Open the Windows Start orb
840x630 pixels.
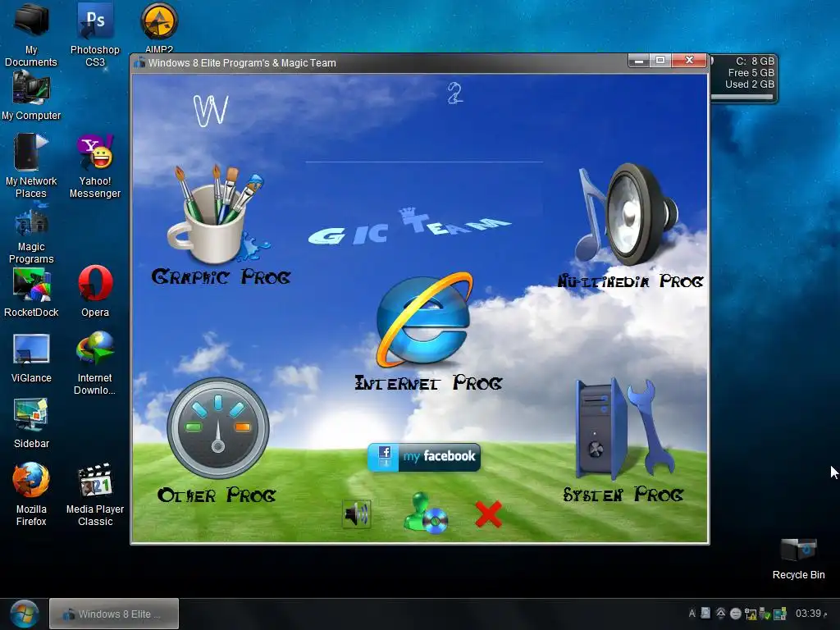[x=24, y=614]
